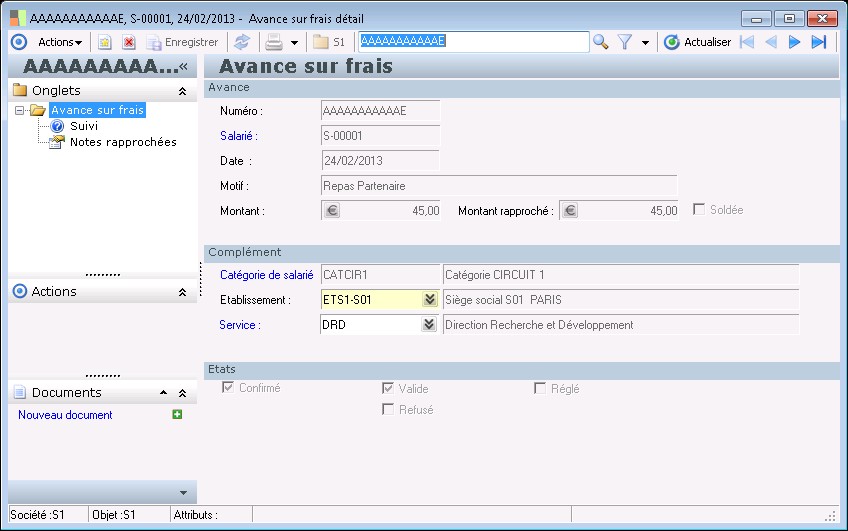The width and height of the screenshot is (848, 531).
Task: Click the Actualiser button
Action: [x=698, y=42]
